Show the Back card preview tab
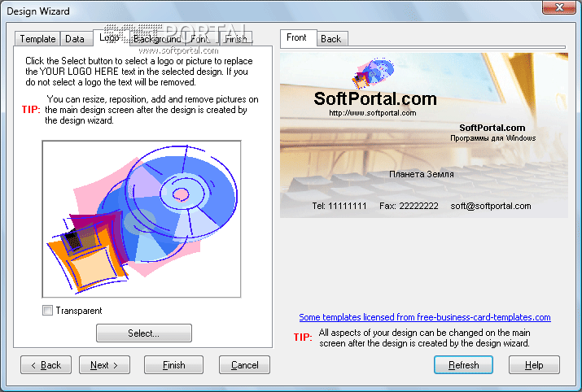 (331, 39)
